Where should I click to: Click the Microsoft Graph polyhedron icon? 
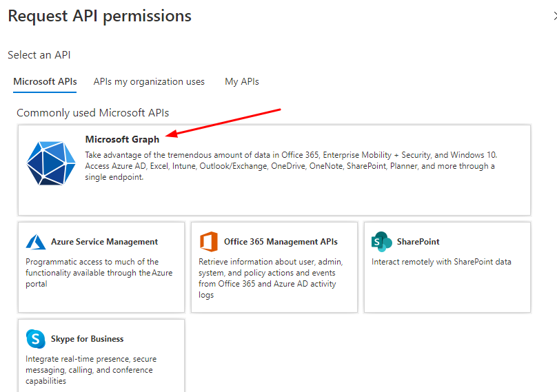pos(51,163)
